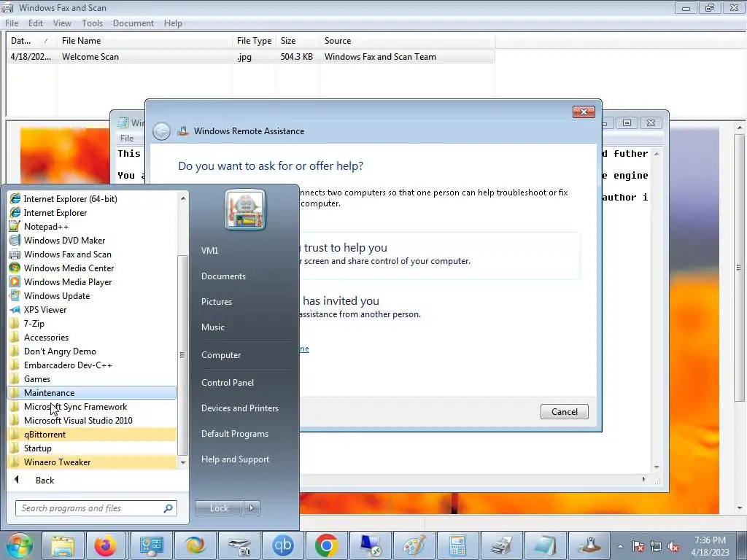The height and width of the screenshot is (560, 747).
Task: Switch to Notepad taskbar icon
Action: pos(546,545)
